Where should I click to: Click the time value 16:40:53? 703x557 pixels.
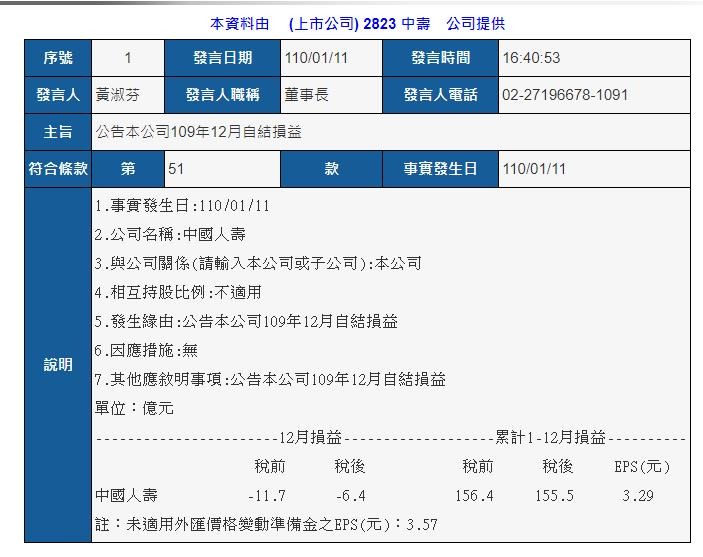click(x=531, y=58)
